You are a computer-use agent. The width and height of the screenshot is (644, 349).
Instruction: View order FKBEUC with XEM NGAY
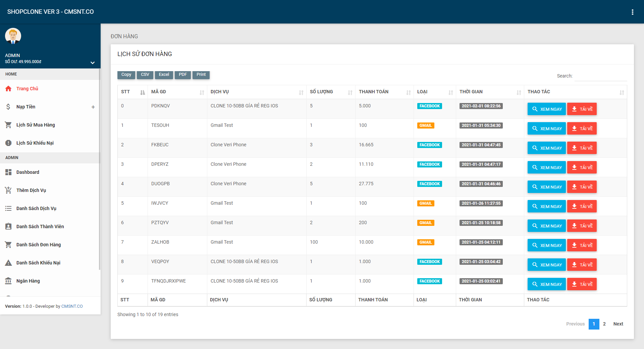(547, 148)
